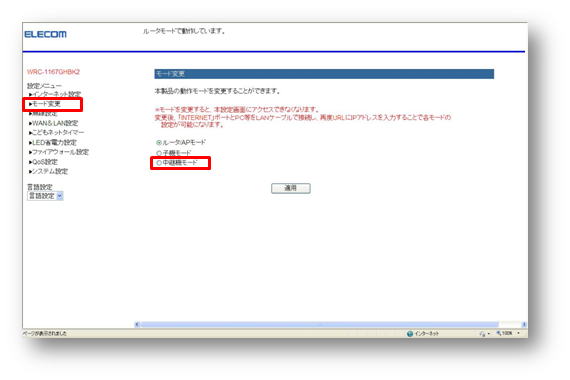This screenshot has height=380, width=570.
Task: Click the ルータモードで動作しています status message
Action: click(x=184, y=31)
